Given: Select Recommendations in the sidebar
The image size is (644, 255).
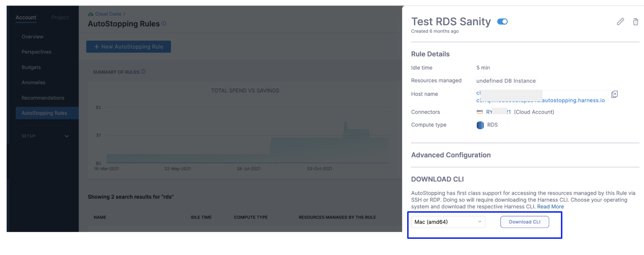Looking at the screenshot, I should pos(43,98).
